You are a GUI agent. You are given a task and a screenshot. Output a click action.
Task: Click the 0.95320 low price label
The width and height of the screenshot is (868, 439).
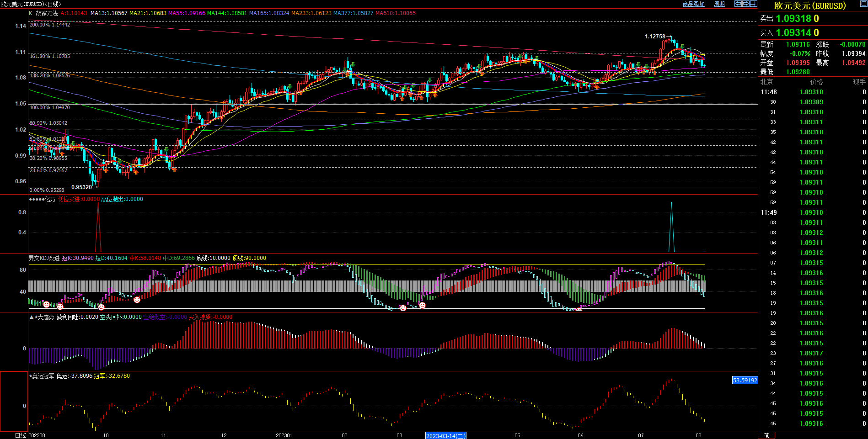[x=81, y=187]
